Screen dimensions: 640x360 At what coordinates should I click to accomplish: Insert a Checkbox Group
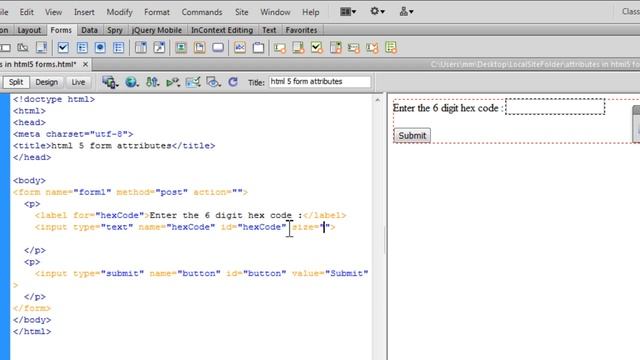[x=82, y=47]
